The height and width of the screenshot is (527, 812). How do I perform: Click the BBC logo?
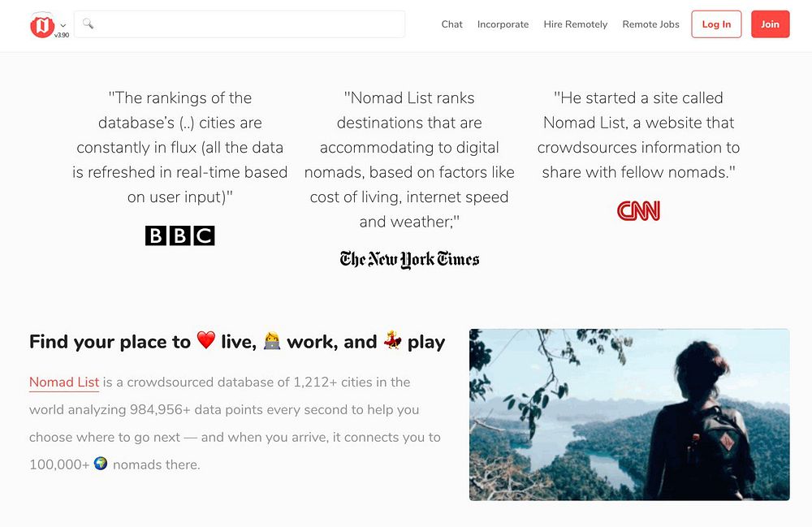click(179, 235)
